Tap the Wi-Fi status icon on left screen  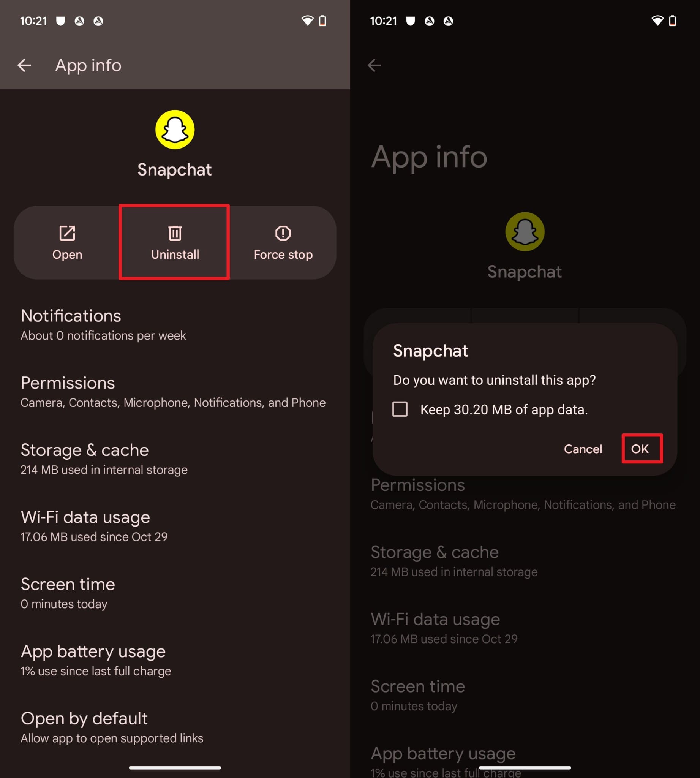coord(307,21)
